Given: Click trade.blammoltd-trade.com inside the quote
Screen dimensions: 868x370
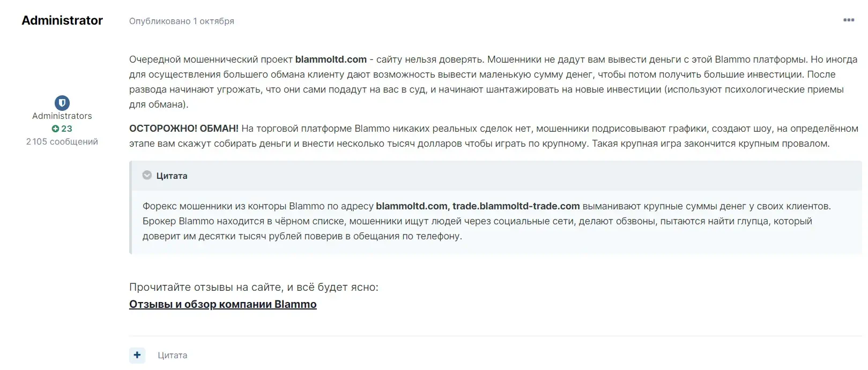Looking at the screenshot, I should (516, 206).
